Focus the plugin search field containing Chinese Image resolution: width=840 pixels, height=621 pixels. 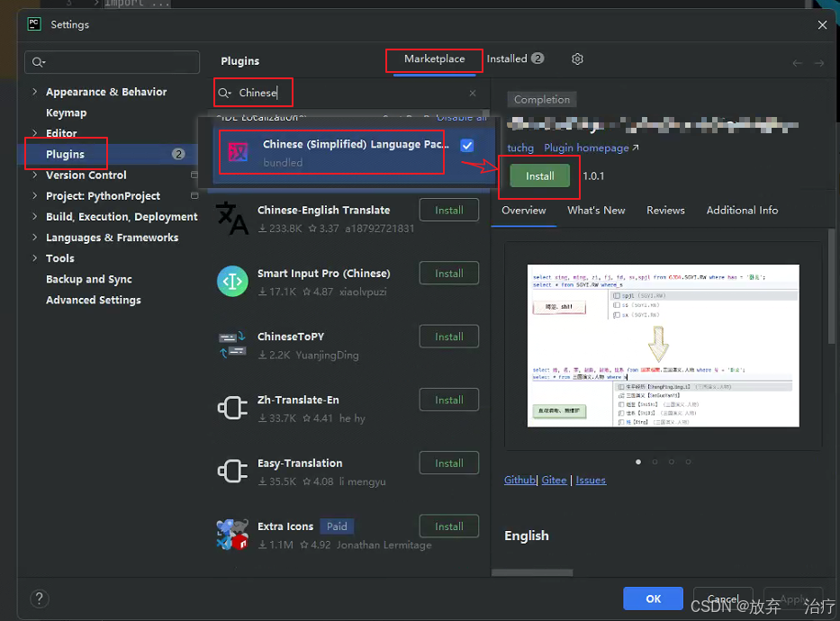coord(348,94)
